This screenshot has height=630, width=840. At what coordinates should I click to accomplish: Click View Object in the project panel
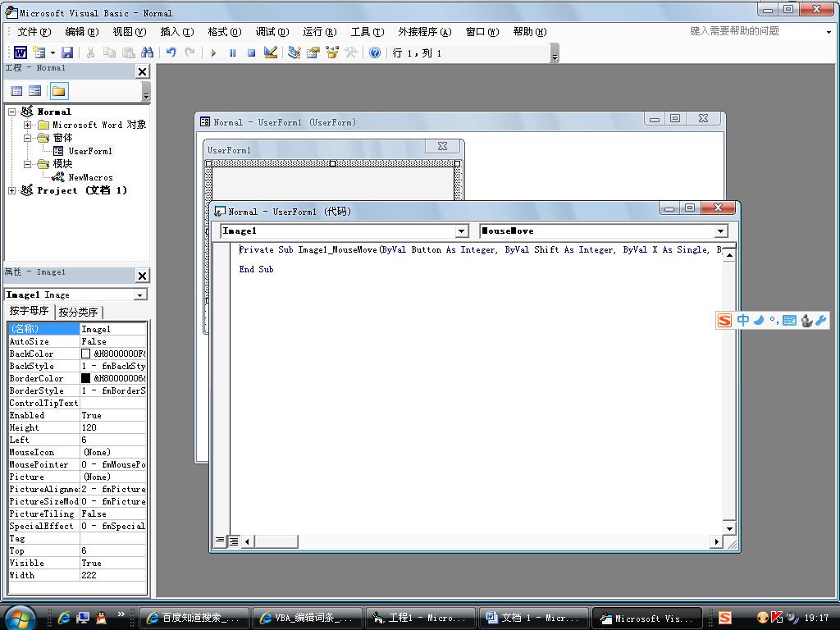tap(35, 91)
